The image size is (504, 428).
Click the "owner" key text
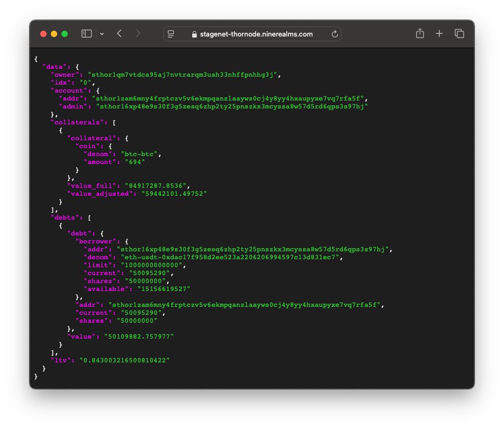click(x=65, y=75)
